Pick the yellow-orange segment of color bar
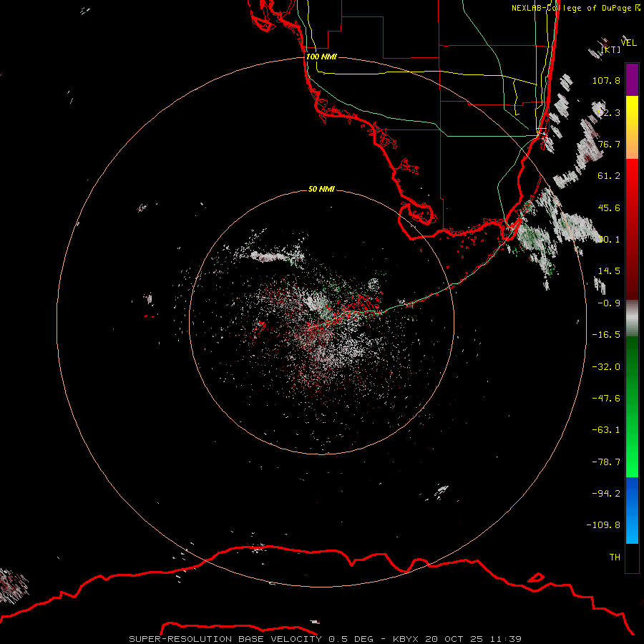The height and width of the screenshot is (644, 644). tap(632, 127)
